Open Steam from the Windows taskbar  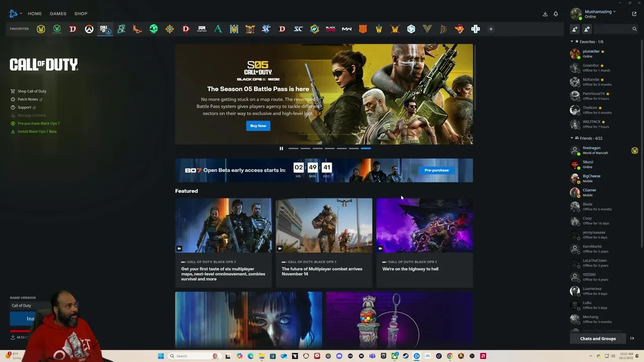(406, 356)
